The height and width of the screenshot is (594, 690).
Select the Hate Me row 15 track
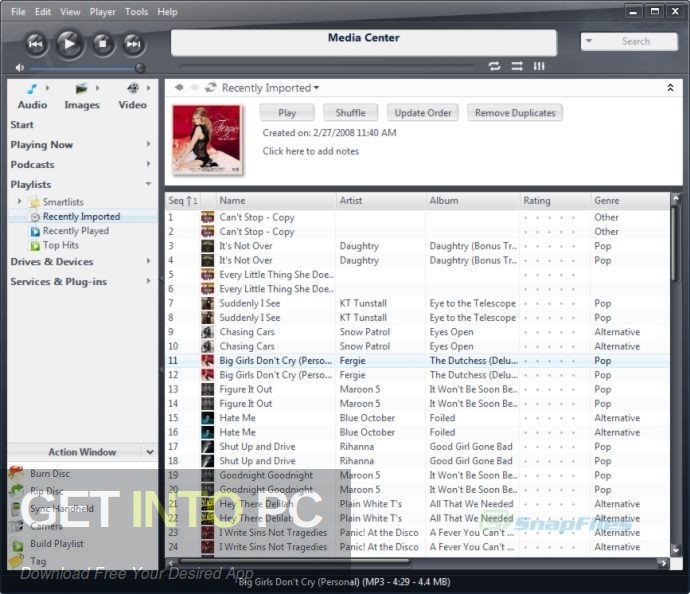(417, 418)
